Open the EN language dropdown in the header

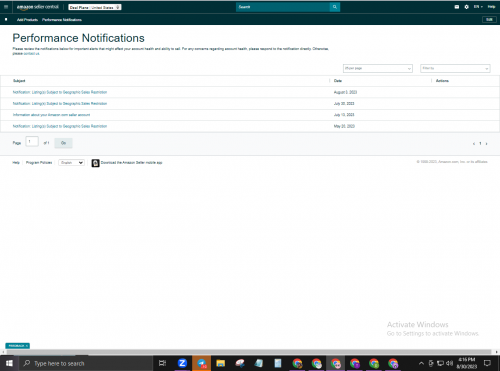478,7
